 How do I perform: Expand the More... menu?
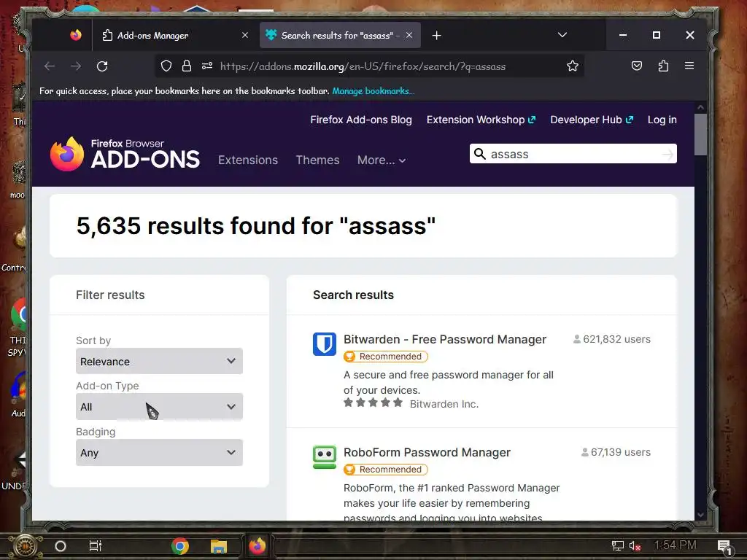pos(381,160)
